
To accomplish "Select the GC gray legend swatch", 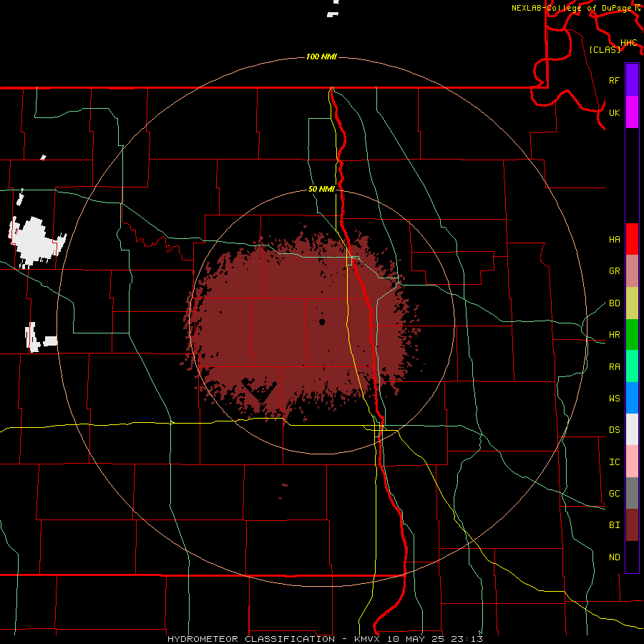I will (x=632, y=493).
